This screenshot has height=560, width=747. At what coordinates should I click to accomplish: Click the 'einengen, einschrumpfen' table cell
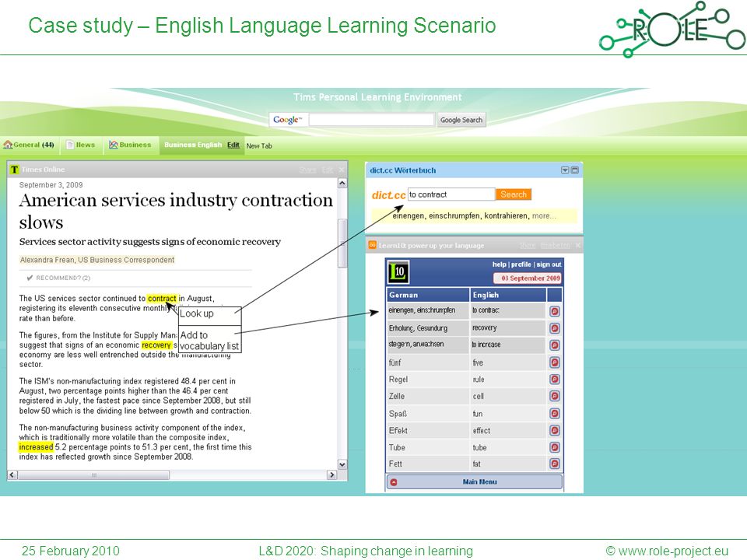428,310
